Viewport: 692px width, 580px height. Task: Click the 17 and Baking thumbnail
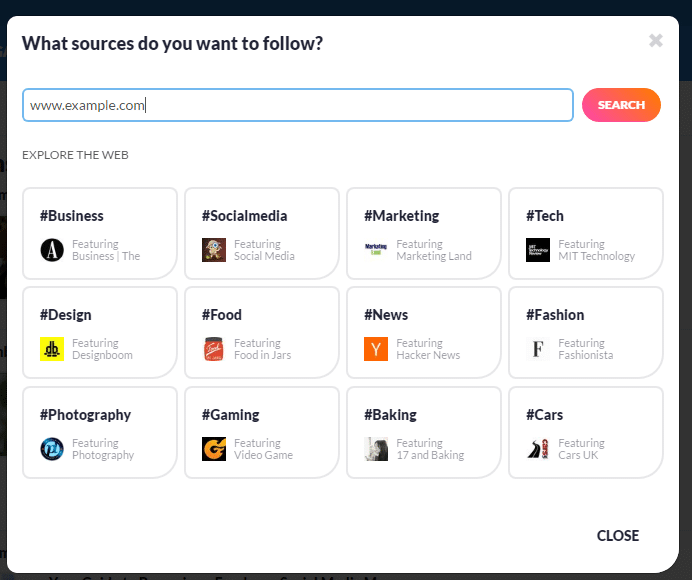376,449
